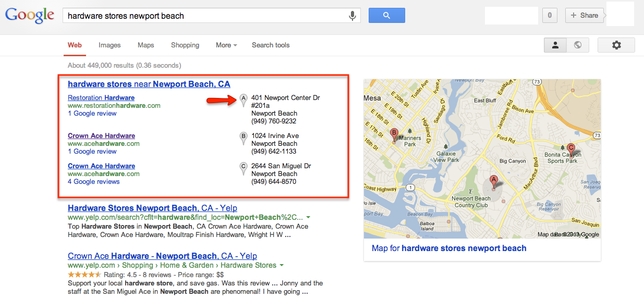Viewport: 644px width, 299px height.
Task: Open the settings gear menu
Action: point(616,45)
